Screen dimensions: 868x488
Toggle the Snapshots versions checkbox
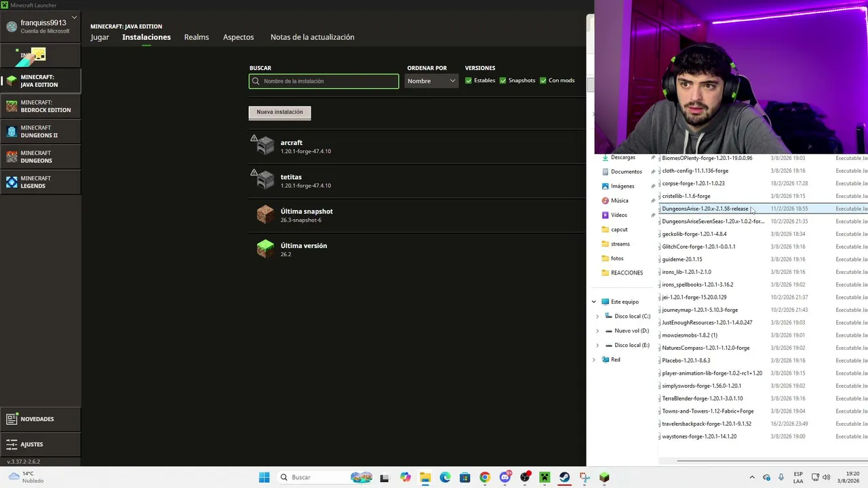pyautogui.click(x=502, y=81)
